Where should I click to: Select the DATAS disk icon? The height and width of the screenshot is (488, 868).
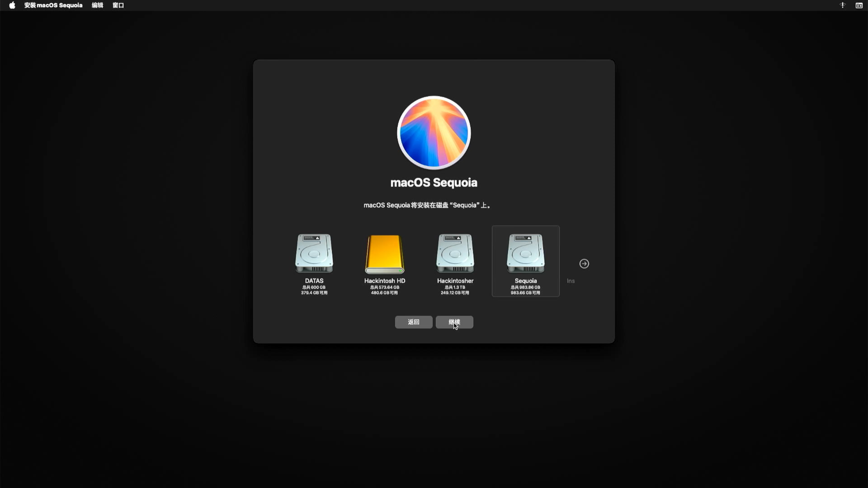click(314, 253)
